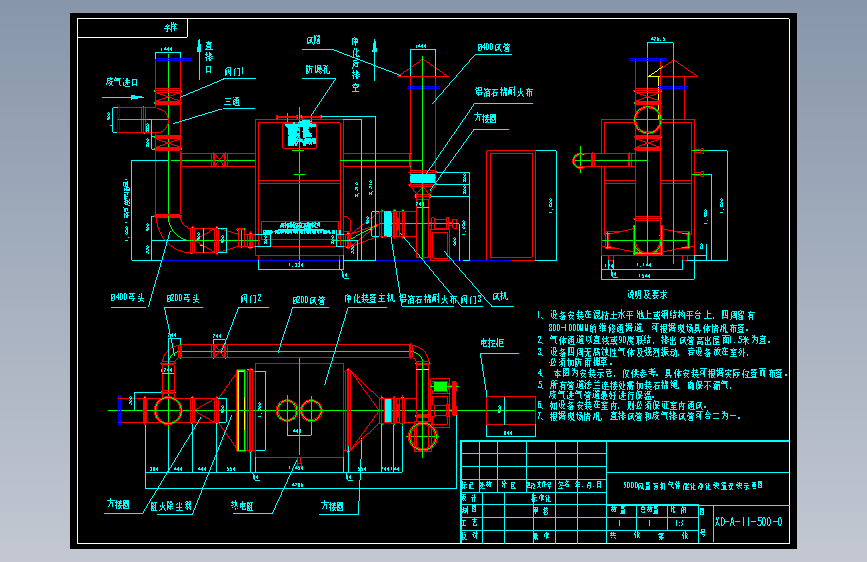Click the 阀门2 annotation

click(x=250, y=299)
